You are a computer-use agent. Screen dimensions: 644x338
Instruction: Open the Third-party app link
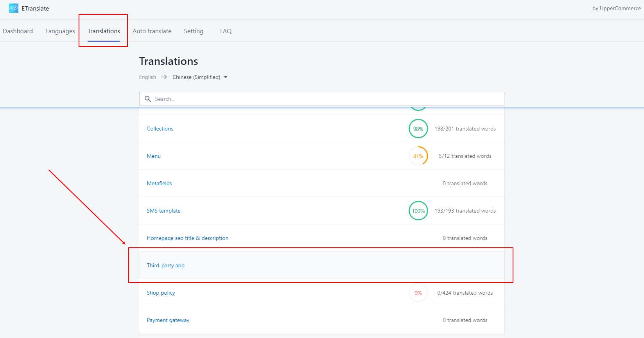(165, 265)
